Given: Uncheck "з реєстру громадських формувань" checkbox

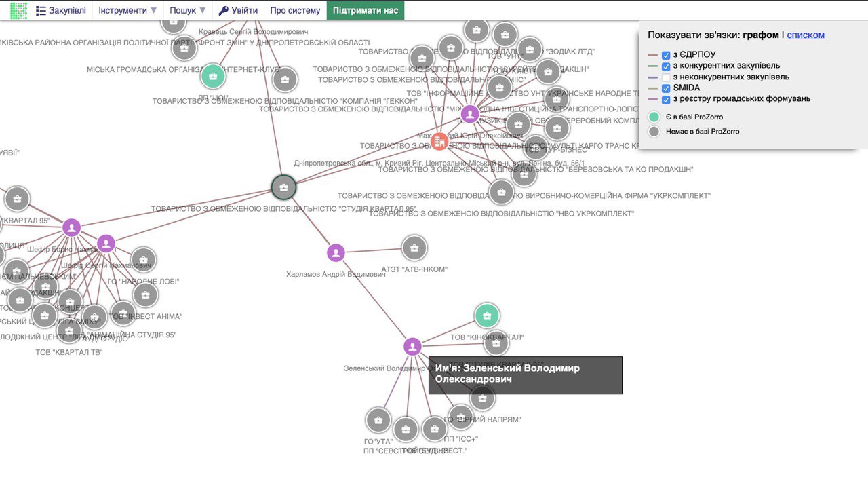Looking at the screenshot, I should (666, 100).
